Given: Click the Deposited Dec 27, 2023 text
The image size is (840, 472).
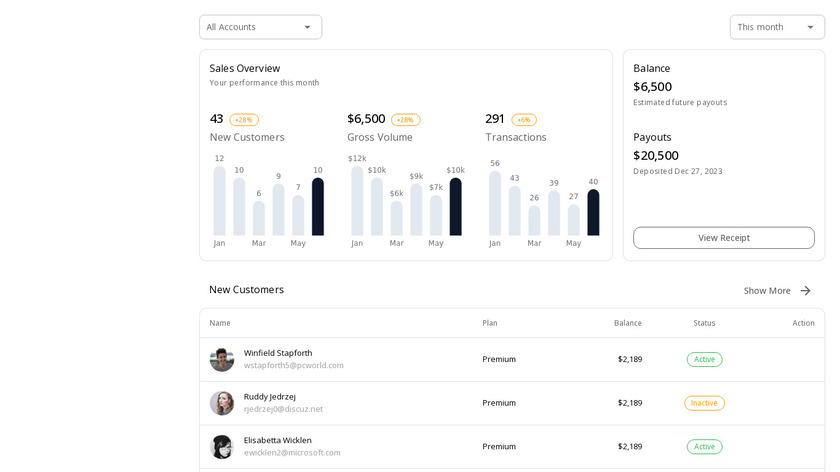Looking at the screenshot, I should 678,171.
